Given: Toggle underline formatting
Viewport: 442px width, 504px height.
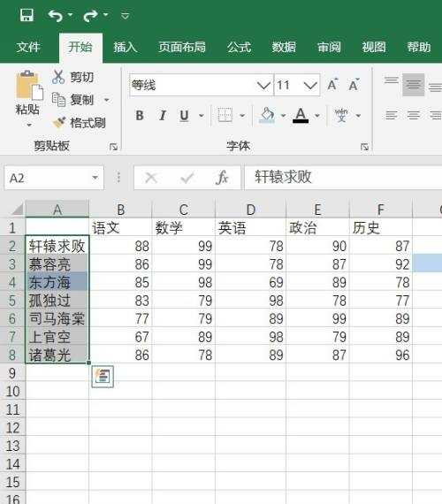Looking at the screenshot, I should pyautogui.click(x=184, y=116).
